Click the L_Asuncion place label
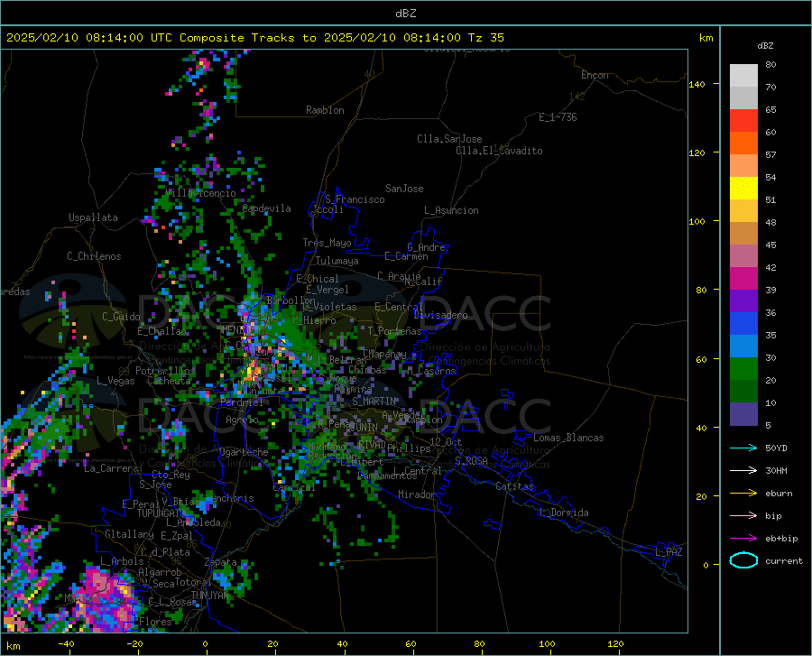 point(452,210)
